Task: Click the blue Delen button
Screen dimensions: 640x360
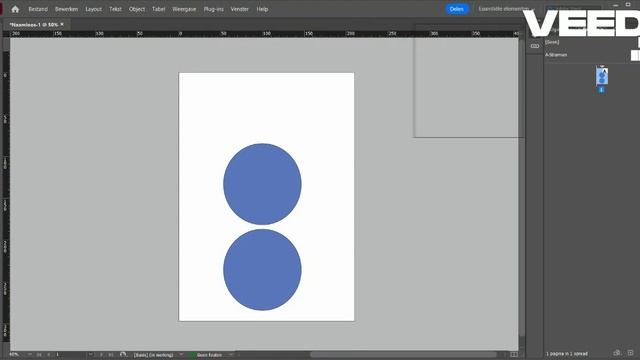Action: pyautogui.click(x=457, y=9)
